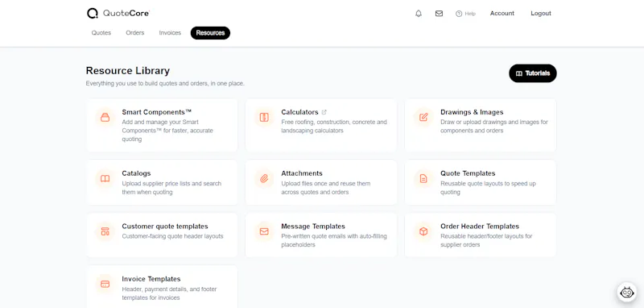Click 'Free roofing, construction, concrete' description
644x308 pixels.
click(x=334, y=127)
